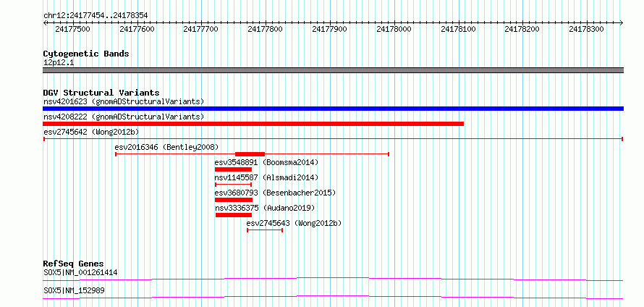The image size is (644, 307).
Task: Click ruler position 24177800
Action: 266,30
